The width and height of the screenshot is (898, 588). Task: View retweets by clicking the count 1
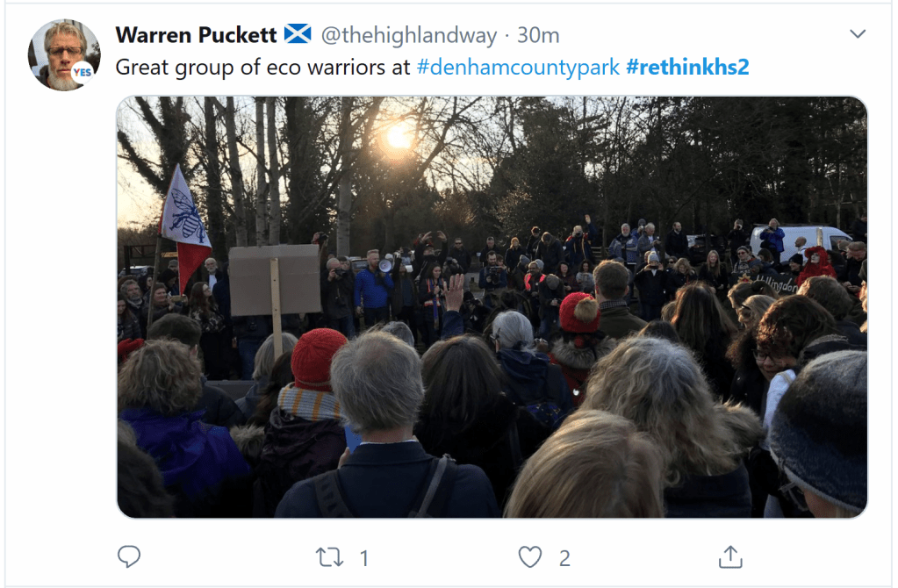coord(364,558)
